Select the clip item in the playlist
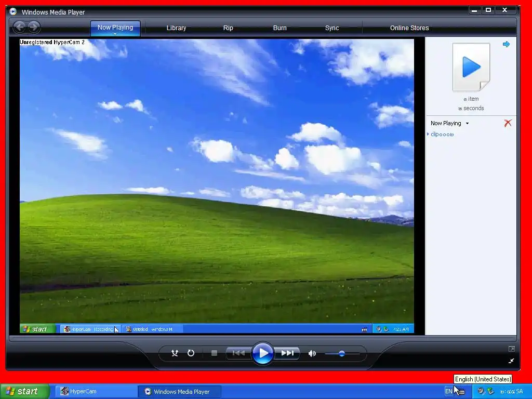The image size is (532, 399). coord(442,135)
